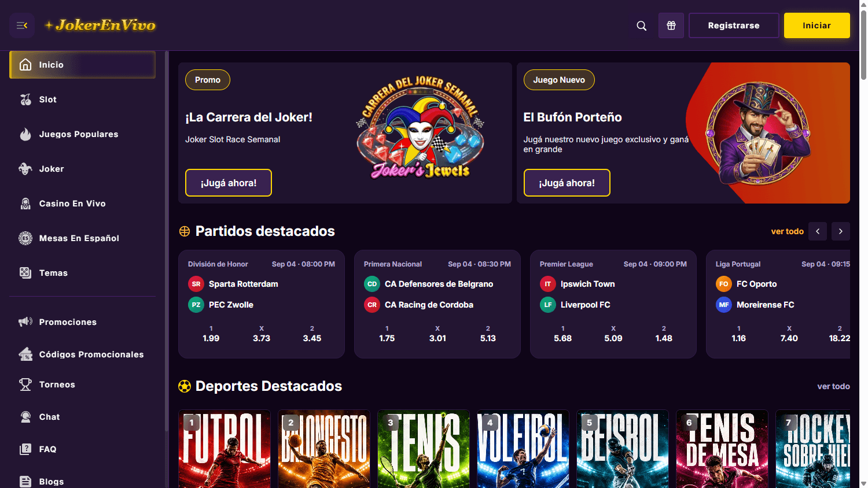
Task: Click the Joker jester icon in sidebar
Action: click(x=25, y=169)
